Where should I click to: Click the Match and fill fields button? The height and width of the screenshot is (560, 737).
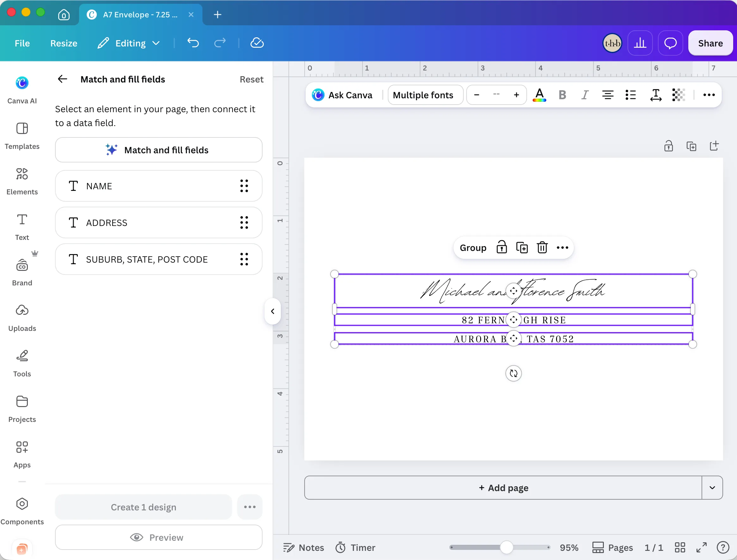coord(158,150)
